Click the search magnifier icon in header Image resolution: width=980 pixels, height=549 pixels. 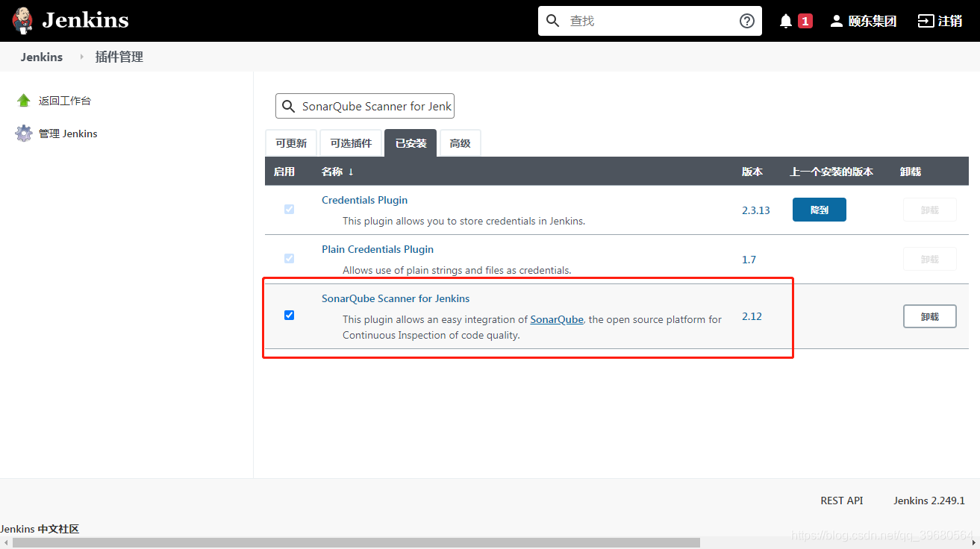click(x=553, y=21)
